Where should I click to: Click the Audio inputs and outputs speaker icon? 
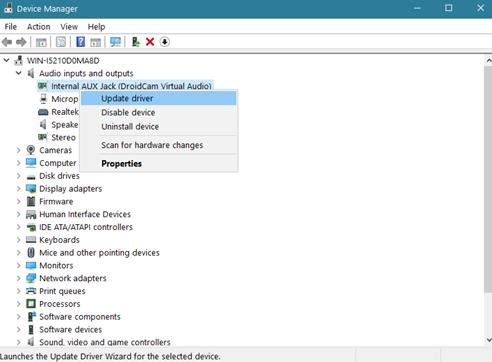31,73
